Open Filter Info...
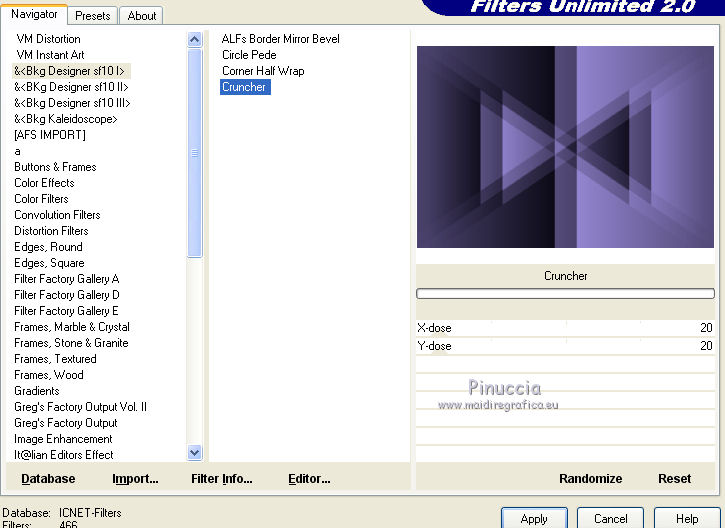The width and height of the screenshot is (725, 528). click(221, 479)
